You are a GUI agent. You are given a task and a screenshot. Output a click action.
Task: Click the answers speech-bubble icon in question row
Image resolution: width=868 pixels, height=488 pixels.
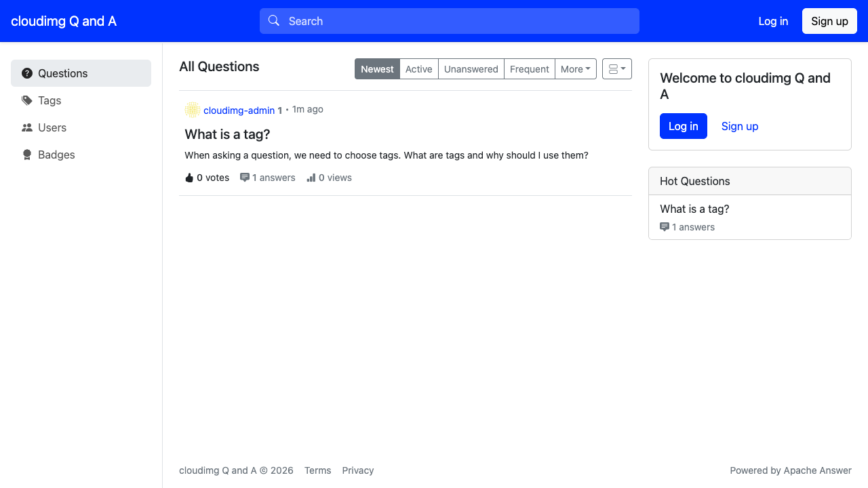coord(245,178)
